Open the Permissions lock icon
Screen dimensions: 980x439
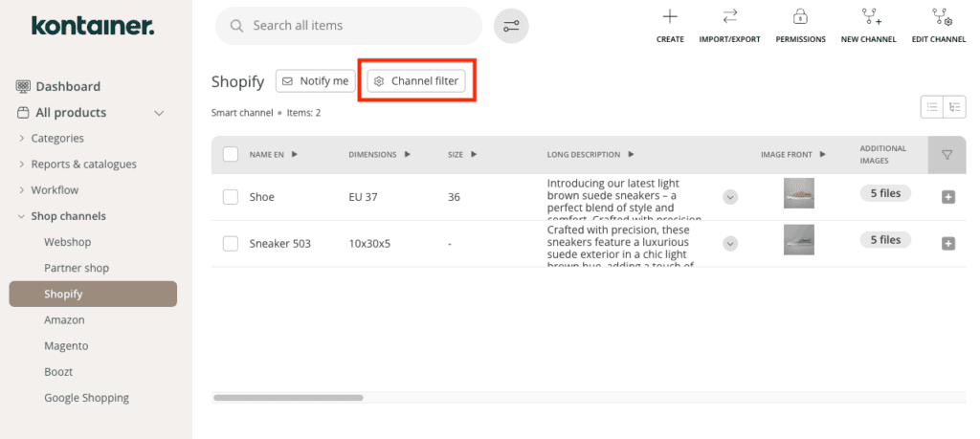(x=800, y=16)
